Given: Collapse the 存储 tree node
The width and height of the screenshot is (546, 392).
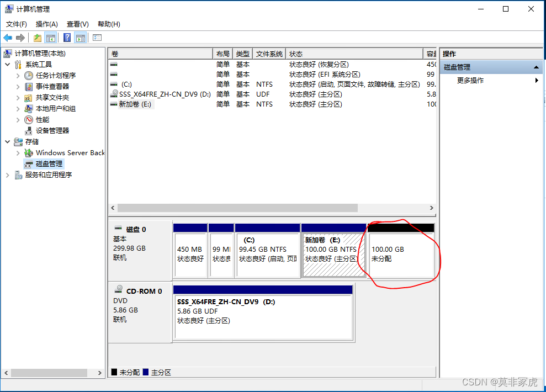Looking at the screenshot, I should point(7,142).
